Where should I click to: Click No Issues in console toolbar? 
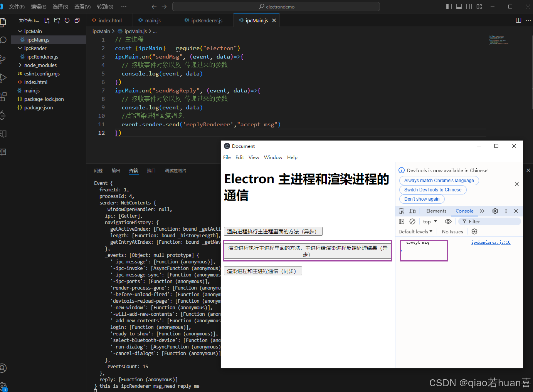point(452,231)
